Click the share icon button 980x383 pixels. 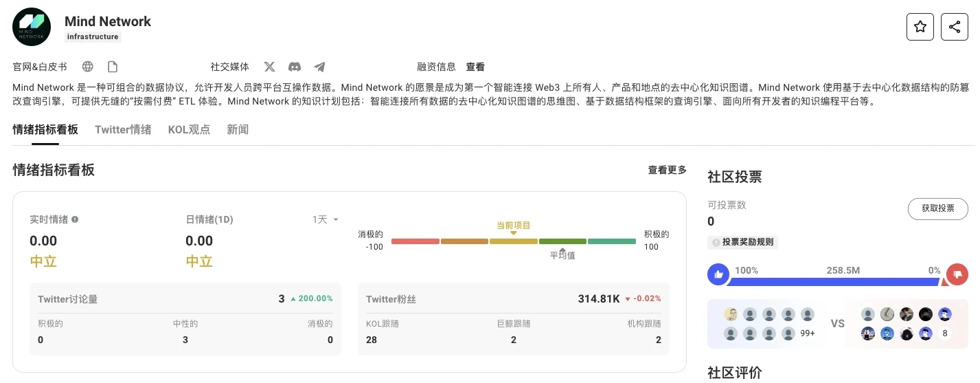pos(954,27)
